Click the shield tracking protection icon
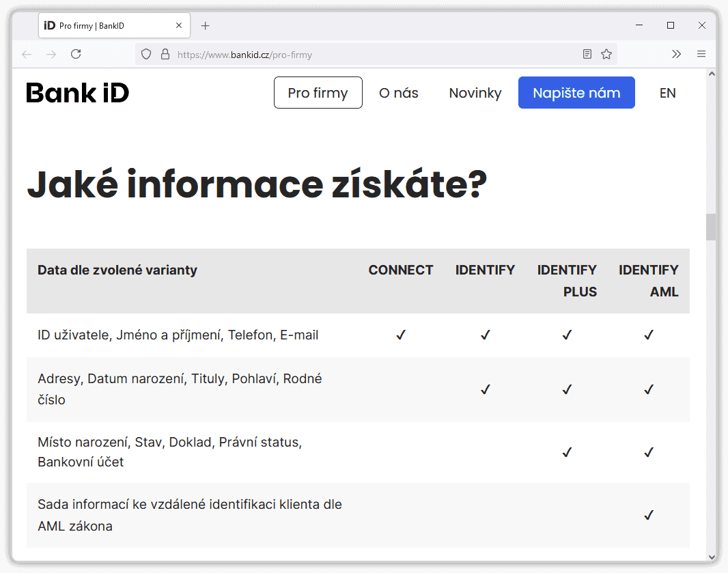Screen dimensions: 728x573 [145, 55]
